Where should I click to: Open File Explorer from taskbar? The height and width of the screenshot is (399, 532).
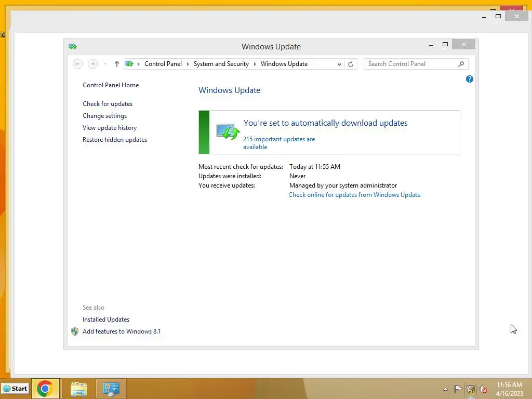tap(79, 389)
